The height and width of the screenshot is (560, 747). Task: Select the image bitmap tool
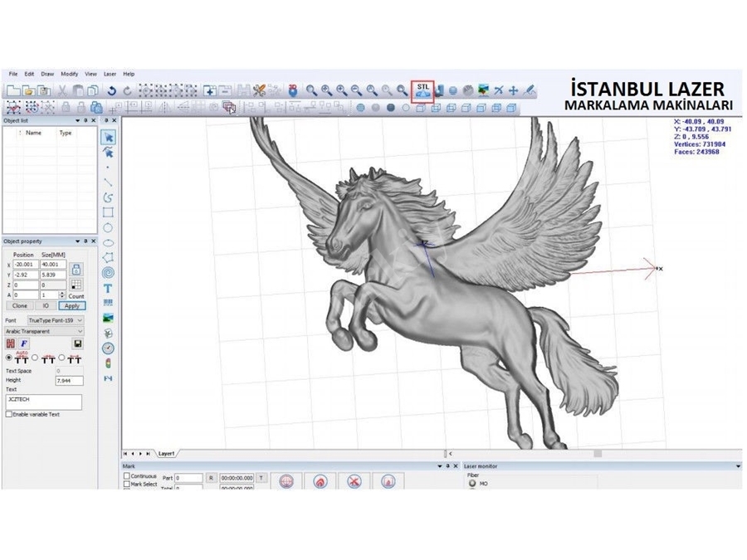point(108,318)
